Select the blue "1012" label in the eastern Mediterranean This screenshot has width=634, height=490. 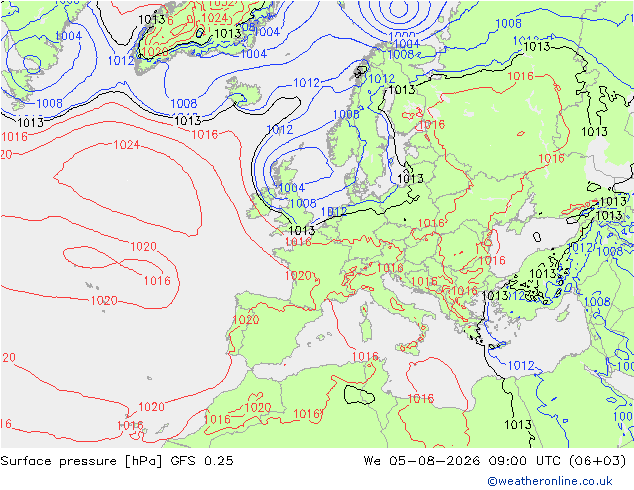(x=521, y=366)
